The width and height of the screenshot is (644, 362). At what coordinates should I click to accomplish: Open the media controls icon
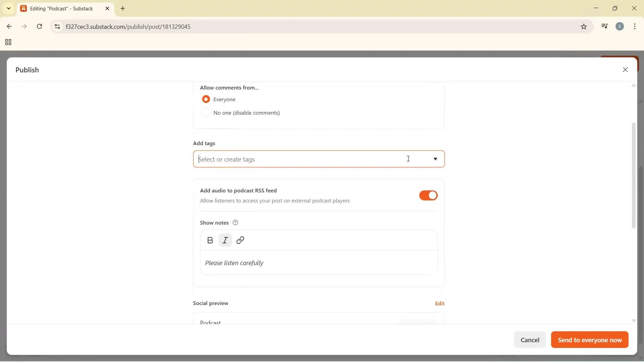point(604,26)
